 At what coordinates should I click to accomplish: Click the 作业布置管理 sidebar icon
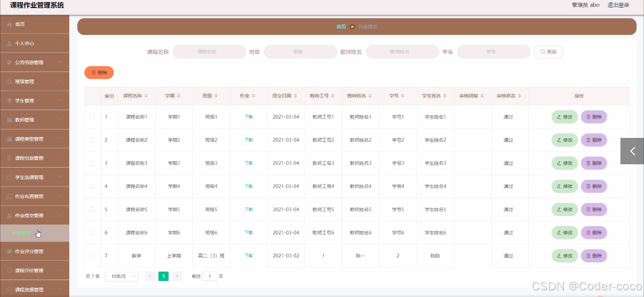(x=9, y=197)
